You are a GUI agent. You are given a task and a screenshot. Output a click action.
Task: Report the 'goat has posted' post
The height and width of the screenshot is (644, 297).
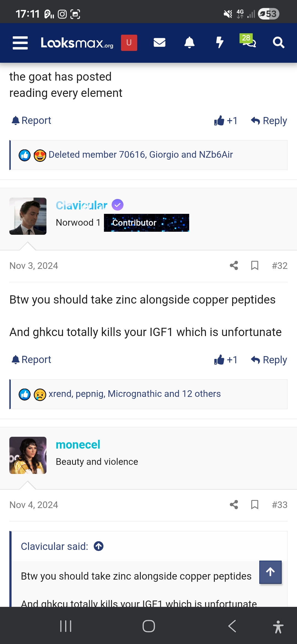click(31, 121)
